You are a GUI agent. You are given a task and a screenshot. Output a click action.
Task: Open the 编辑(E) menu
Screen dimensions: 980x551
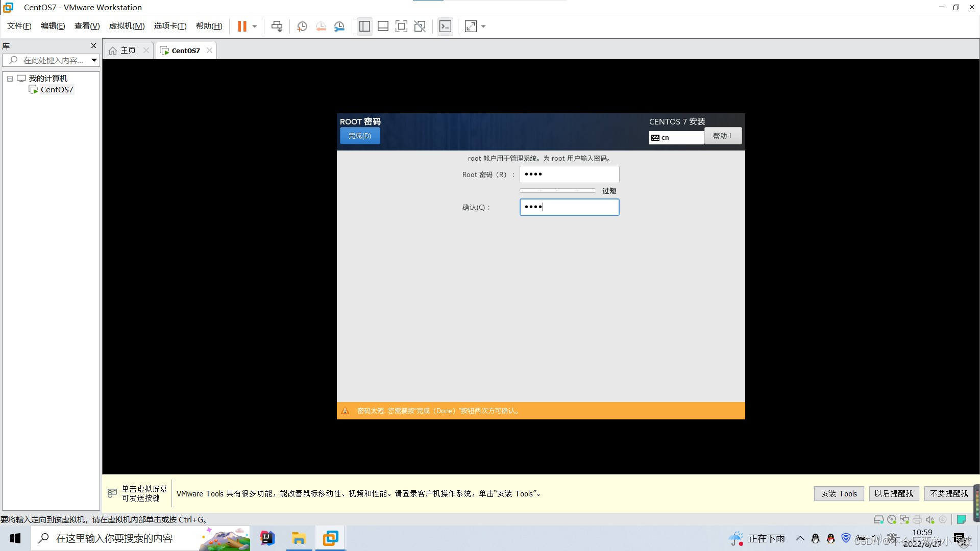coord(53,26)
